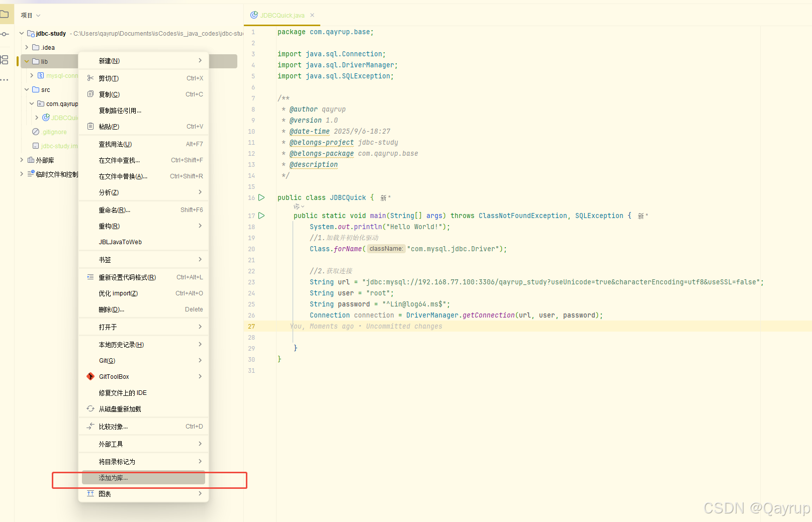Choose 粘贴(P) from context menu
The height and width of the screenshot is (522, 812).
(x=144, y=126)
